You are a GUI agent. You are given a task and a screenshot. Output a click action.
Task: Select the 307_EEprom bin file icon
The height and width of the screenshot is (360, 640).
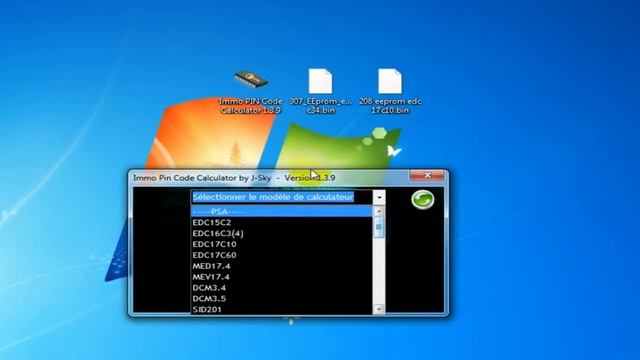[x=320, y=91]
